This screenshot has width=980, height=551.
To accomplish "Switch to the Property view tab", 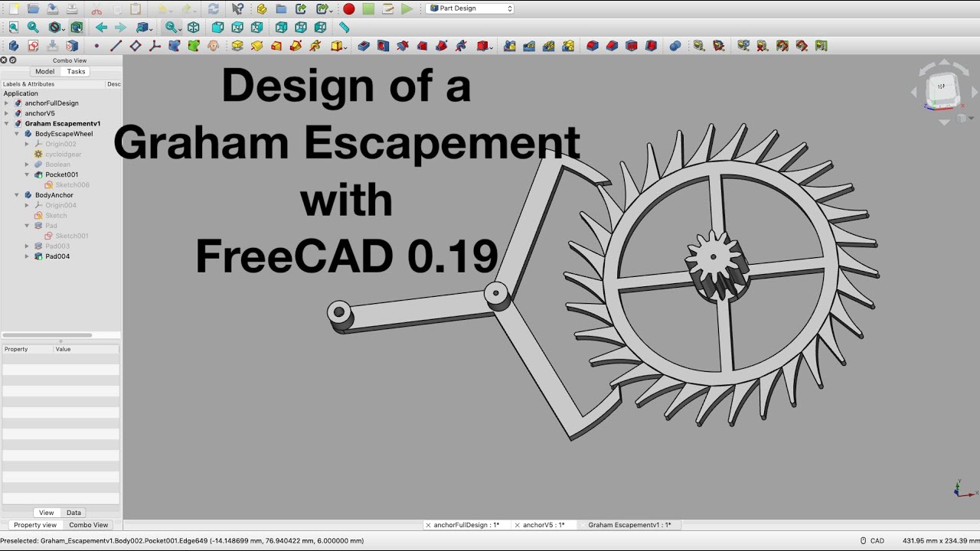I will pos(35,525).
